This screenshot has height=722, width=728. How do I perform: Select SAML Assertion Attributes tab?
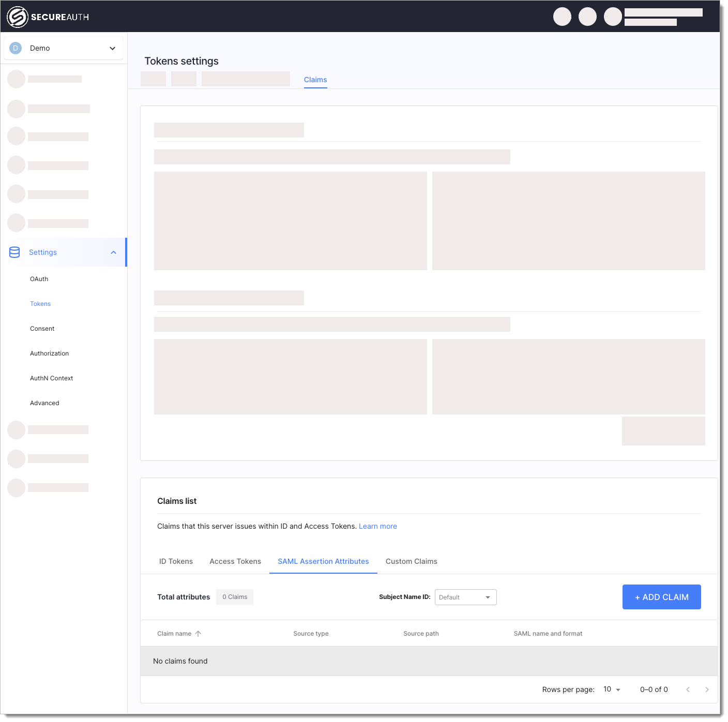click(324, 561)
